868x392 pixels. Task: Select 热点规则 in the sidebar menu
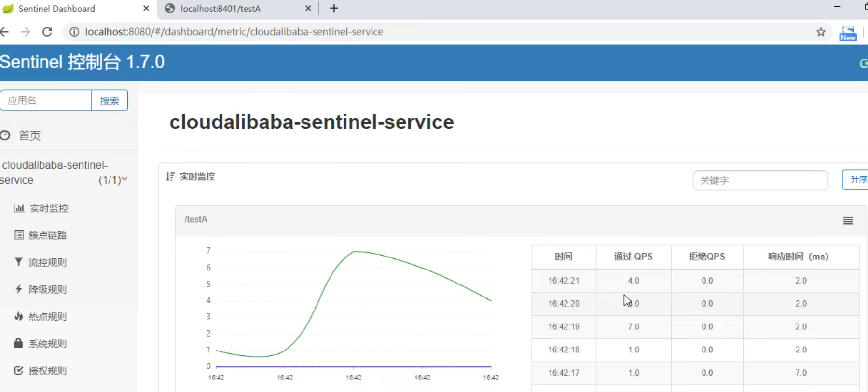click(x=47, y=317)
